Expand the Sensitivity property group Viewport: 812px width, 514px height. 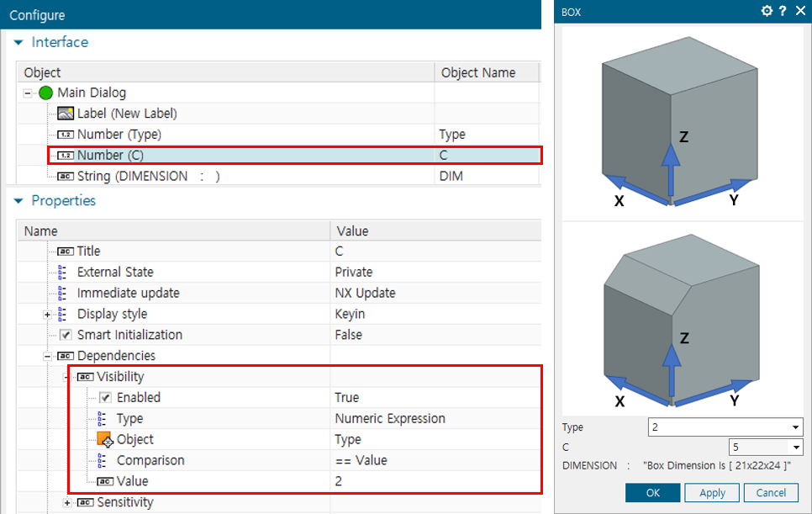tap(68, 503)
